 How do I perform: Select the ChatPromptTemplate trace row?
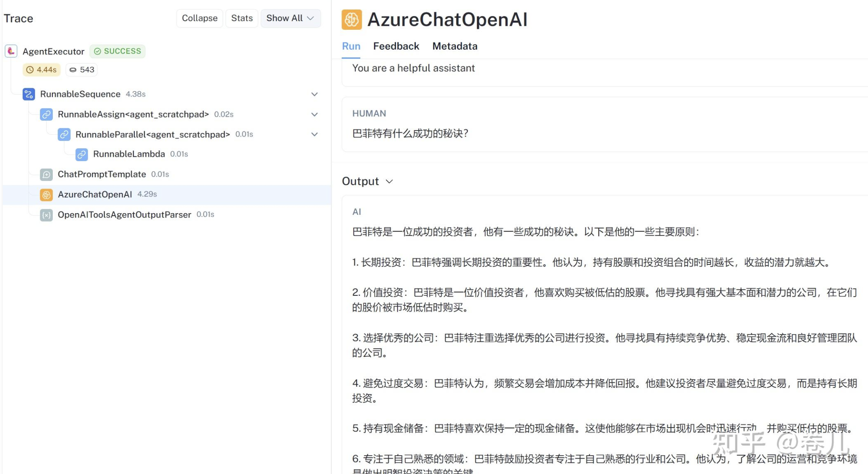(x=102, y=174)
